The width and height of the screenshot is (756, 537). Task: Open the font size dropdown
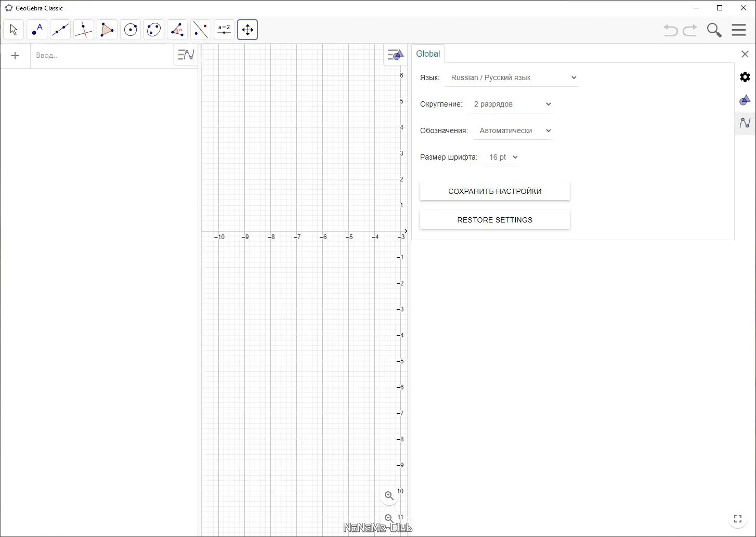[x=502, y=157]
